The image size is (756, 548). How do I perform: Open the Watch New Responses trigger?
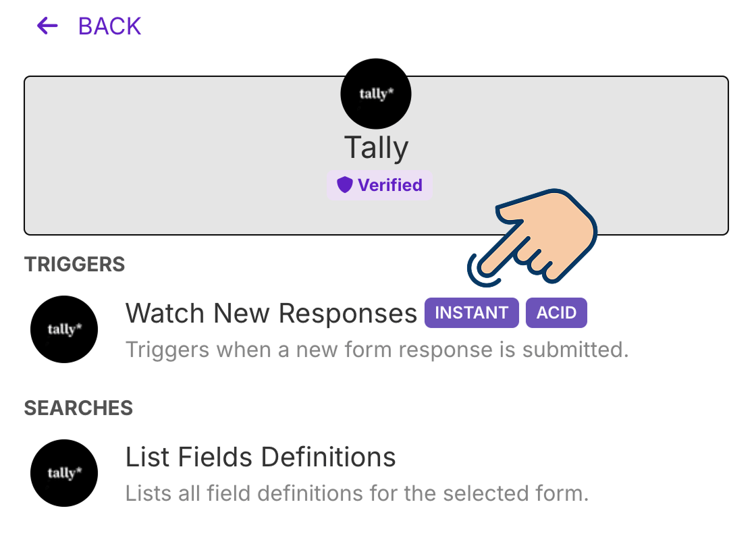271,312
